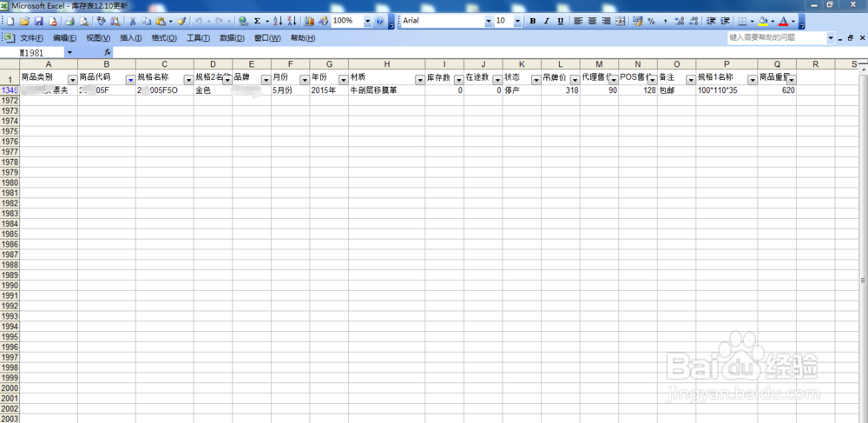Open the font size dropdown

(517, 21)
